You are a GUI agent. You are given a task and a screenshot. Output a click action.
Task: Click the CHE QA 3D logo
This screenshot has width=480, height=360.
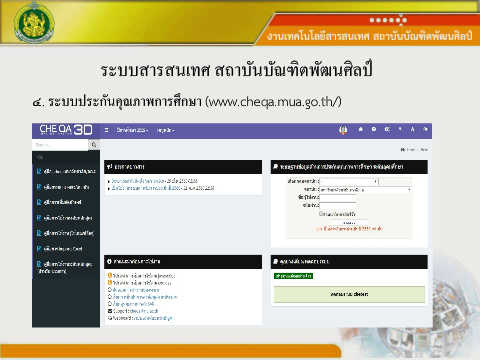(66, 129)
